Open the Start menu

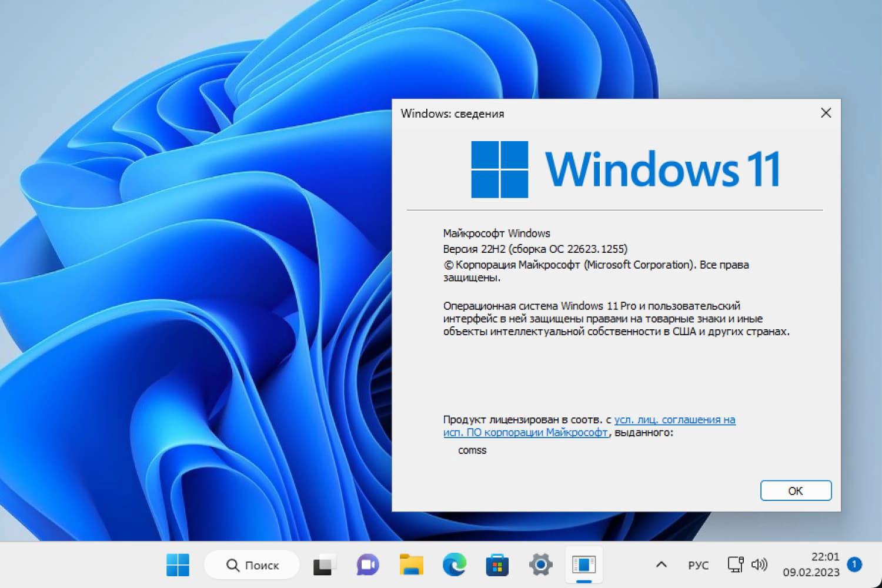point(178,565)
